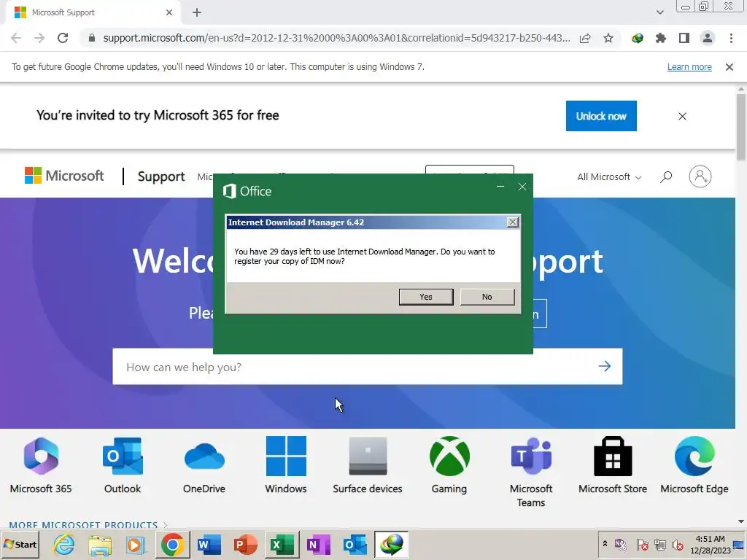Screen dimensions: 747x560
Task: Minimize the green Office window
Action: pyautogui.click(x=500, y=187)
